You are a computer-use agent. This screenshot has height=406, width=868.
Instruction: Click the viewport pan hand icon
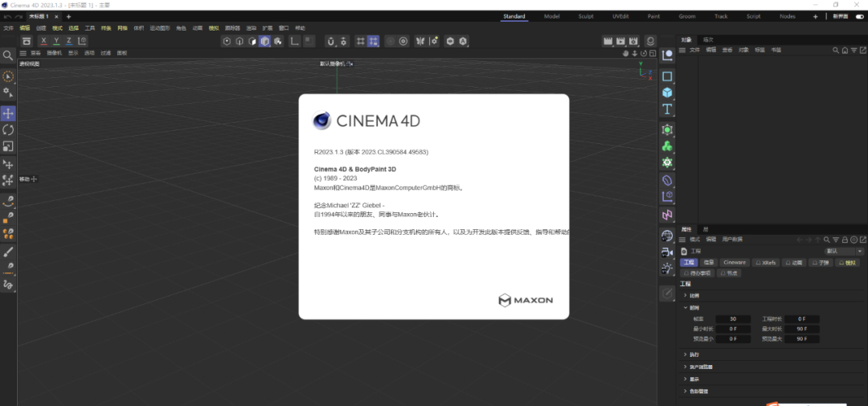(626, 53)
